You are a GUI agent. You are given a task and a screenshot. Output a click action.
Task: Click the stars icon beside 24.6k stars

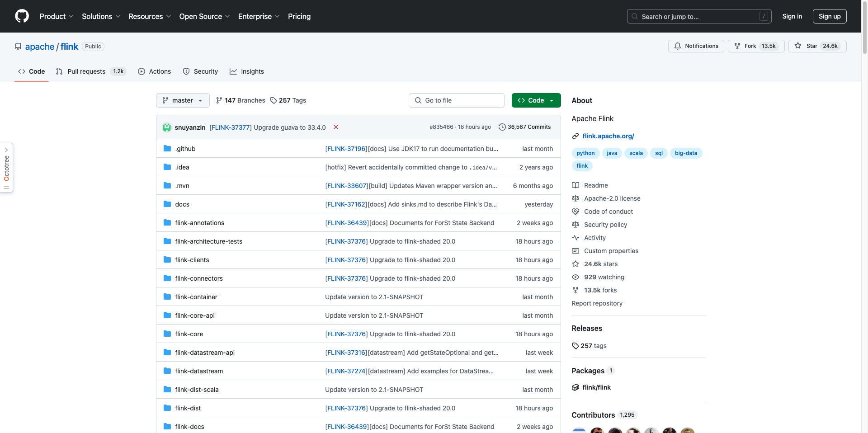pyautogui.click(x=576, y=264)
